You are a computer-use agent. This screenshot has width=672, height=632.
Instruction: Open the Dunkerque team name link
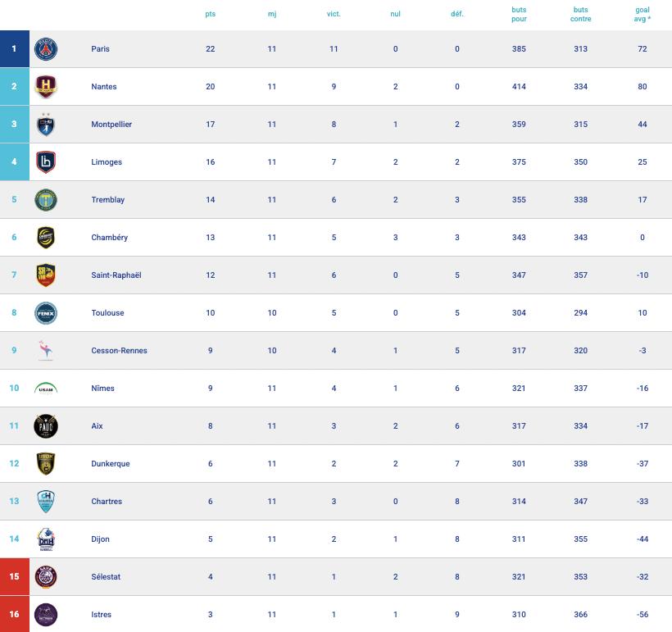coord(111,464)
